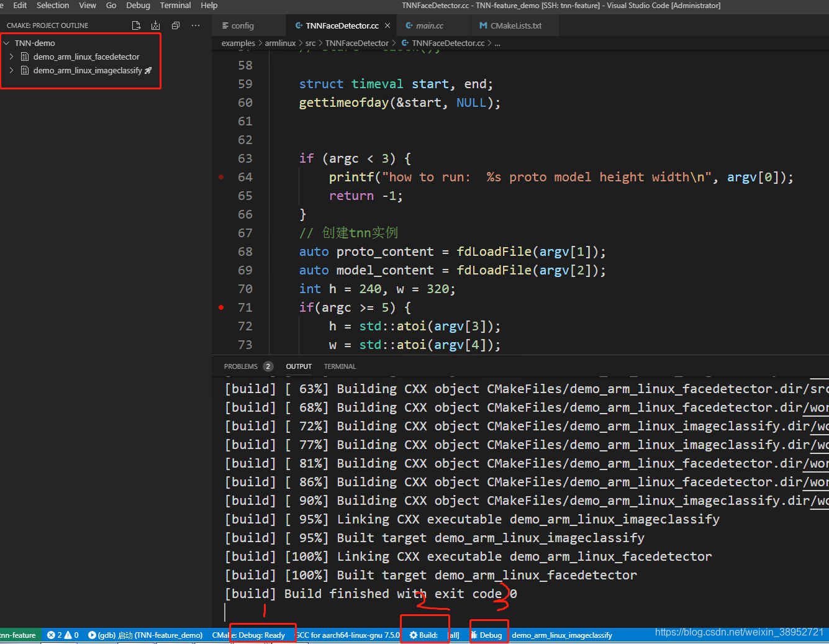Click the demo_arm_linux_imageclassify launch target in status bar

tap(562, 635)
